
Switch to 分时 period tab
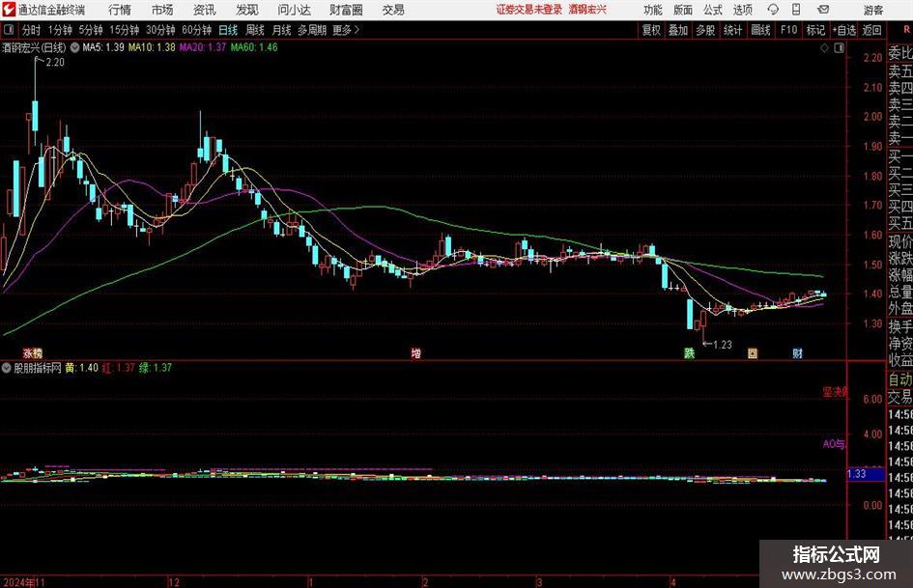31,30
